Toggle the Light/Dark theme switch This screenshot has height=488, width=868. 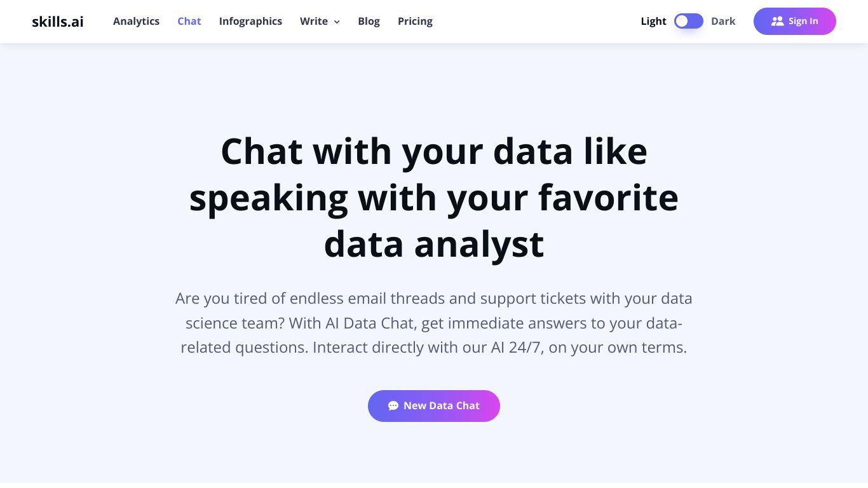coord(689,21)
